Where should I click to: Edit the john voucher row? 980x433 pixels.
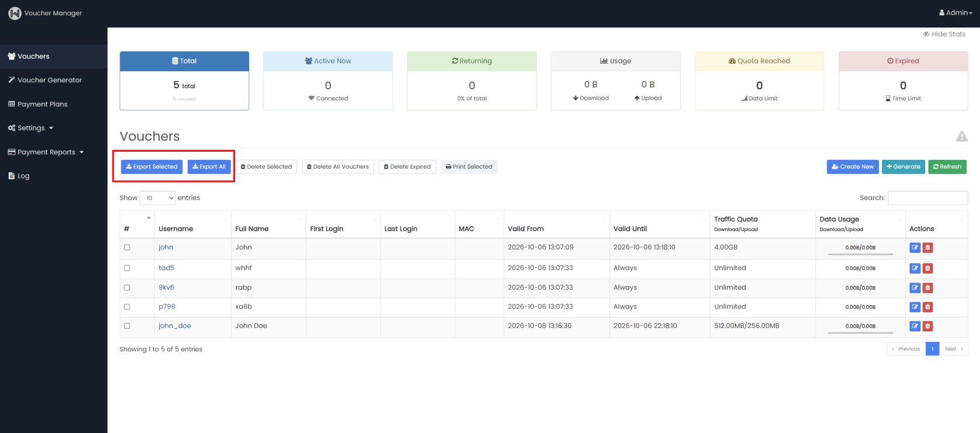tap(915, 247)
